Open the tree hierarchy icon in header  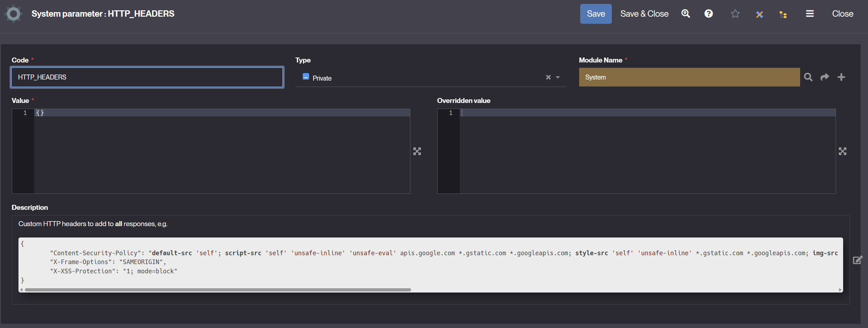[x=783, y=14]
